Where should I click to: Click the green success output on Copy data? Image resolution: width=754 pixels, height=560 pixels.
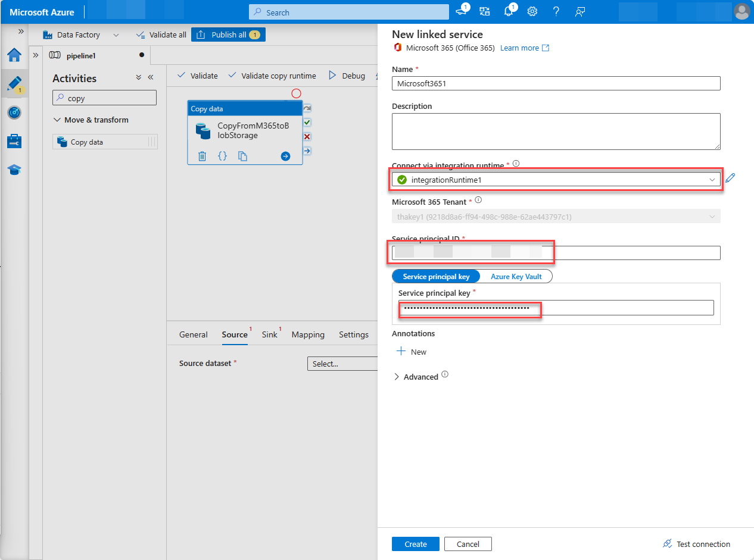click(x=307, y=122)
